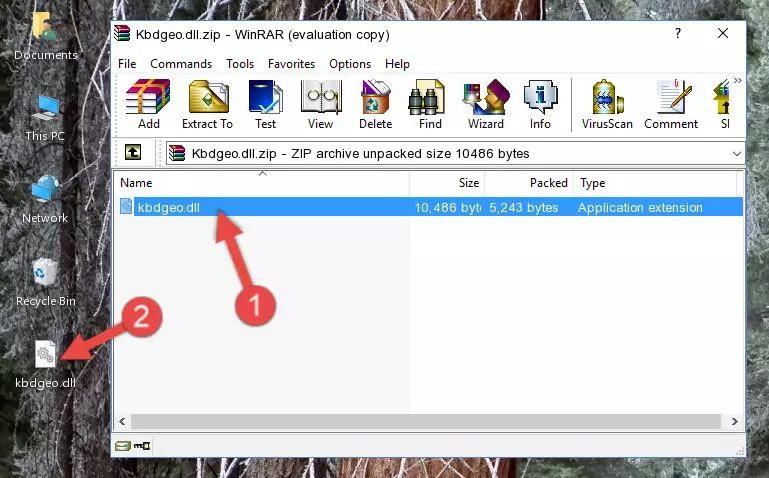769x478 pixels.
Task: Sort by the Packed column header
Action: [529, 183]
